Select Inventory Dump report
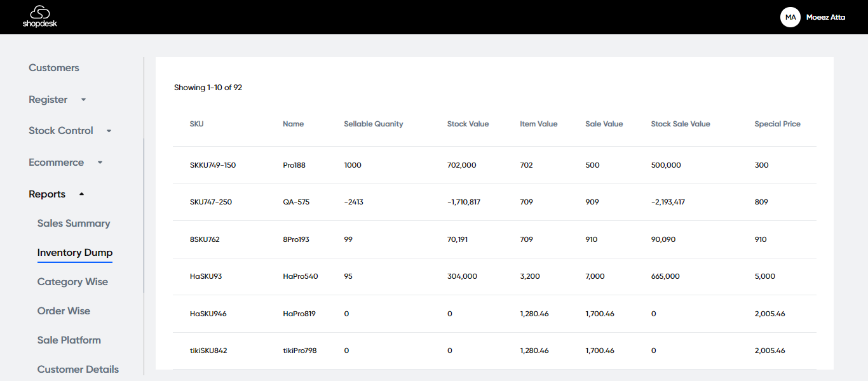The image size is (868, 381). 75,253
